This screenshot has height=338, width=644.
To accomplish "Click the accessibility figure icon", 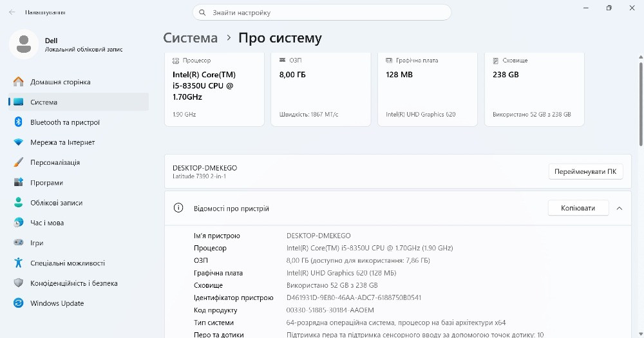I will click(19, 263).
